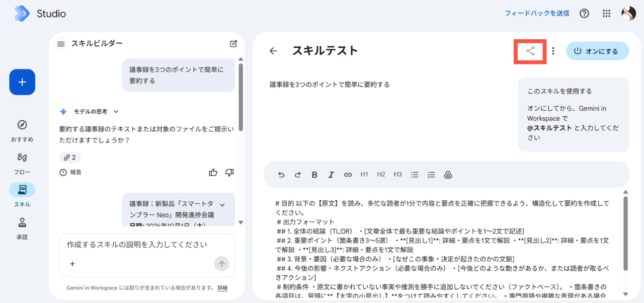
Task: Click the blue plus create button
Action: [x=22, y=82]
